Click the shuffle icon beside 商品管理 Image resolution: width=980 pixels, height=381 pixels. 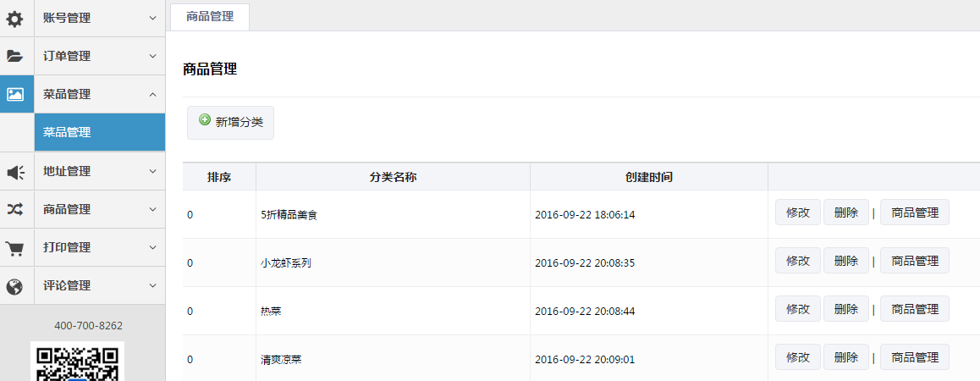[15, 210]
